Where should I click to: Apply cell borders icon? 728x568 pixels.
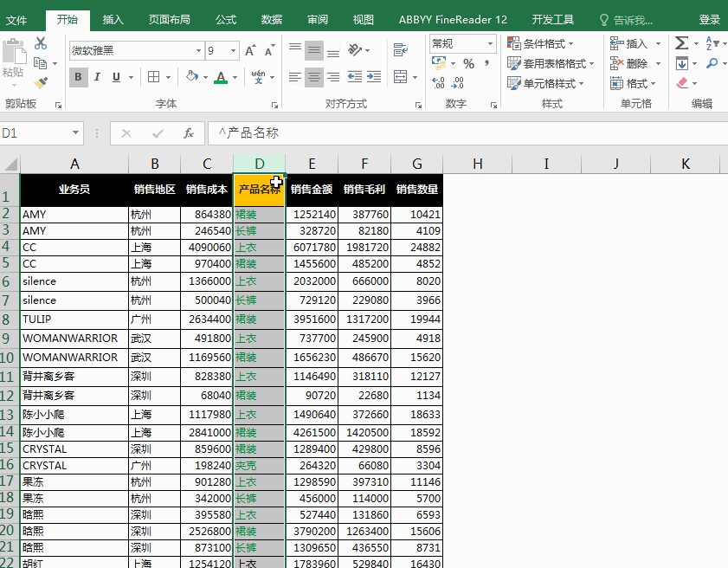[x=153, y=77]
